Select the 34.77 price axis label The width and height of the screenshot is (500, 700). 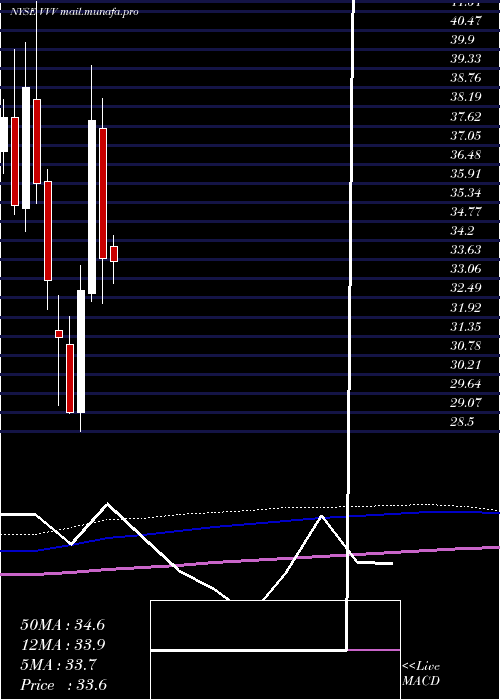466,212
